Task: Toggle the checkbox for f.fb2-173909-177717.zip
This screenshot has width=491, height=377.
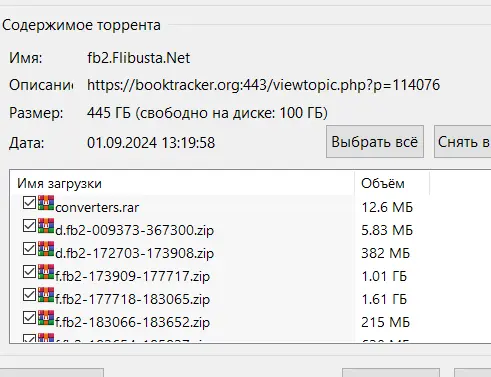Action: [29, 272]
